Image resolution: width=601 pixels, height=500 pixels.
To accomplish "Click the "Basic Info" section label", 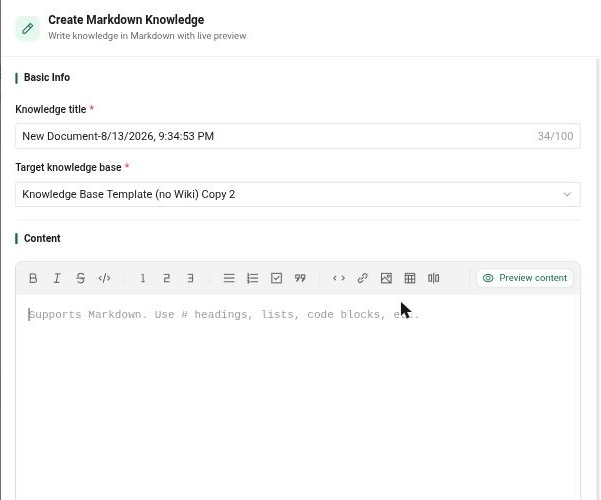I will pos(47,77).
